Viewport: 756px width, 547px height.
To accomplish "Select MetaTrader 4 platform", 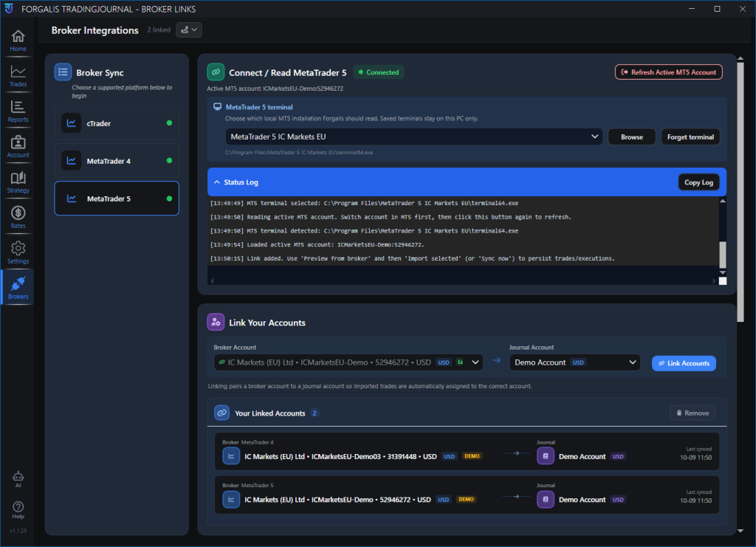I will pos(117,161).
